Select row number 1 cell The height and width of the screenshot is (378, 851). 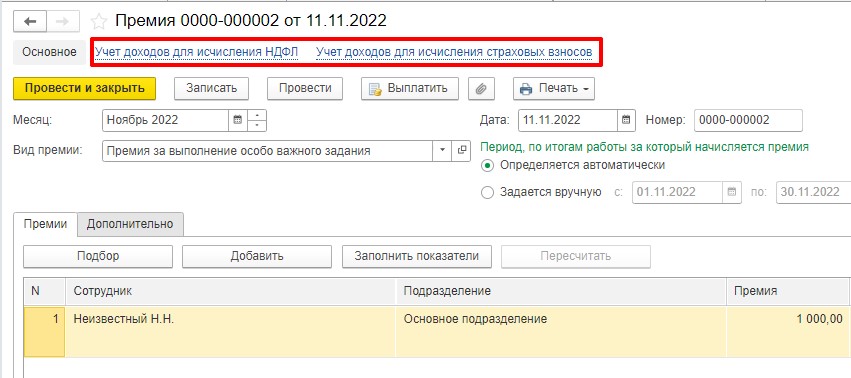point(45,331)
